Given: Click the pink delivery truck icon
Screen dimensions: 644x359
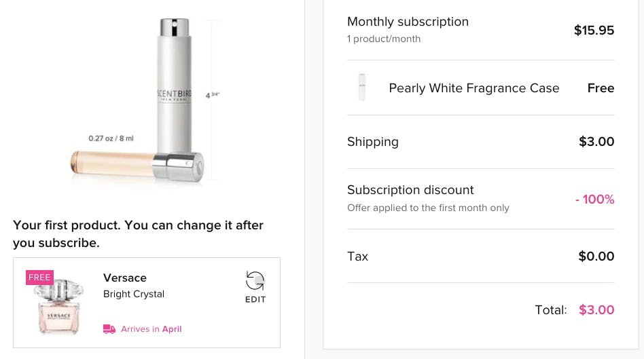Looking at the screenshot, I should click(x=109, y=329).
